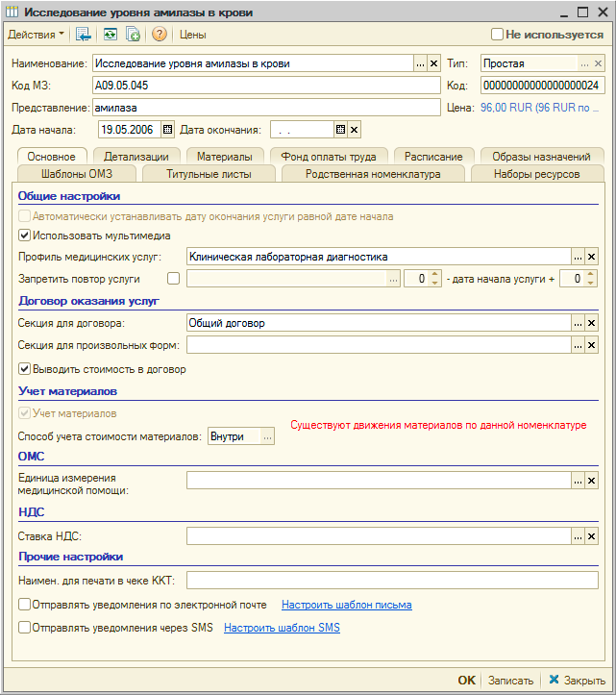Open the calendar picker for Дата окончания
This screenshot has height=695, width=616.
pyautogui.click(x=339, y=130)
